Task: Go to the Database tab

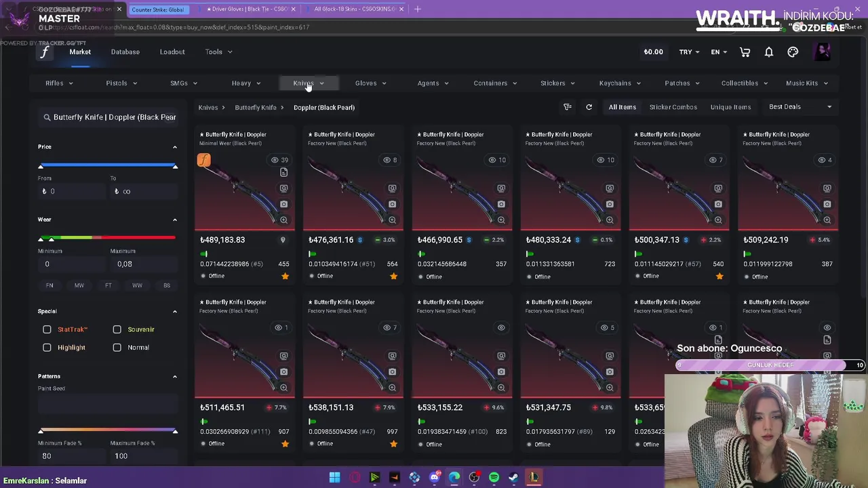Action: click(125, 52)
